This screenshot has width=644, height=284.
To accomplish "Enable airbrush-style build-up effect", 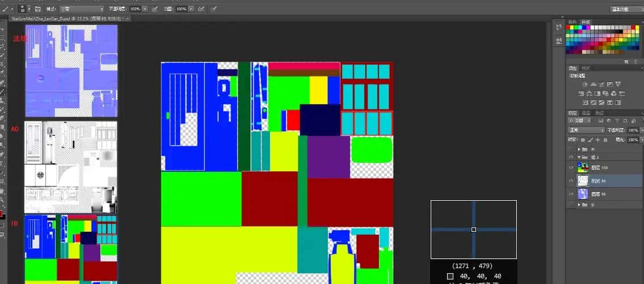I will point(201,9).
